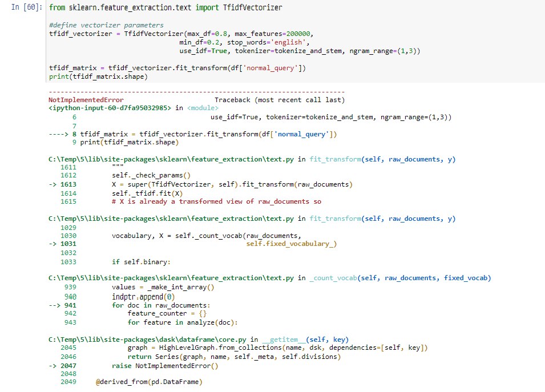Click traceback line 9 print statement
Viewport: 545px width, 392px height.
[126, 142]
